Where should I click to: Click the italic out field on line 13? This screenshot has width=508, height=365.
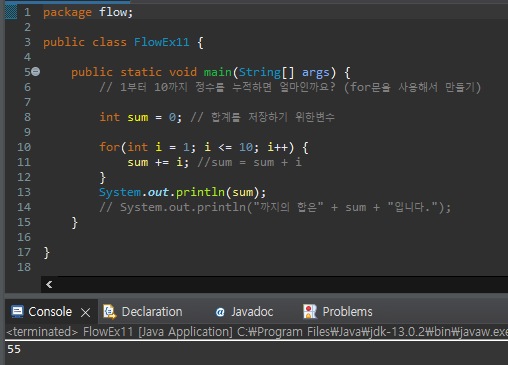pyautogui.click(x=158, y=192)
